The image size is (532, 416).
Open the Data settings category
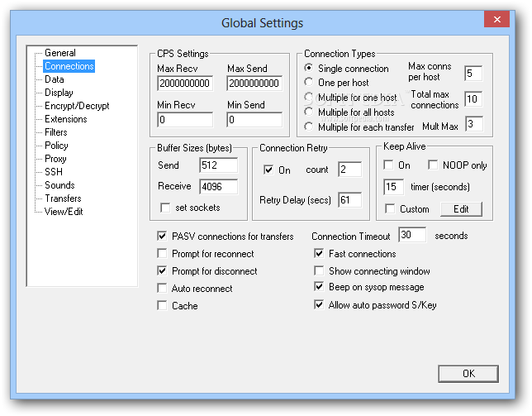click(55, 79)
